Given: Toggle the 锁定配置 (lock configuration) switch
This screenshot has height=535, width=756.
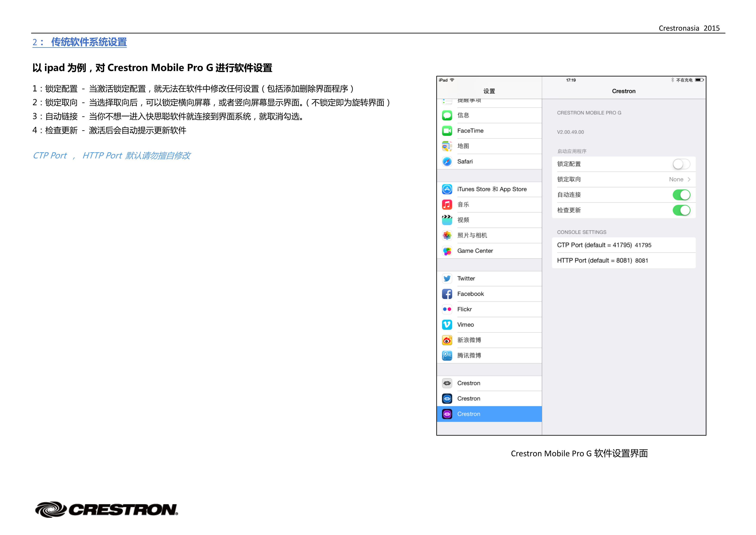Looking at the screenshot, I should [681, 164].
